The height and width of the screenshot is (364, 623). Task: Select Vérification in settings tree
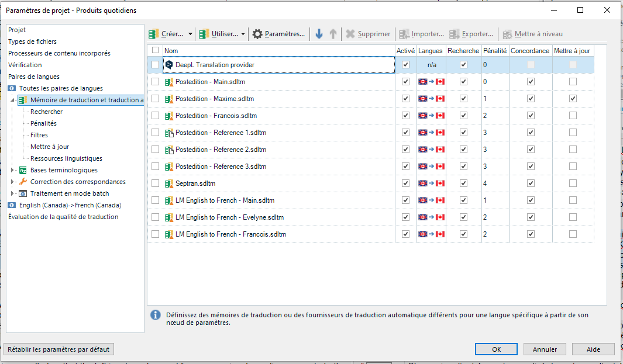[x=25, y=65]
